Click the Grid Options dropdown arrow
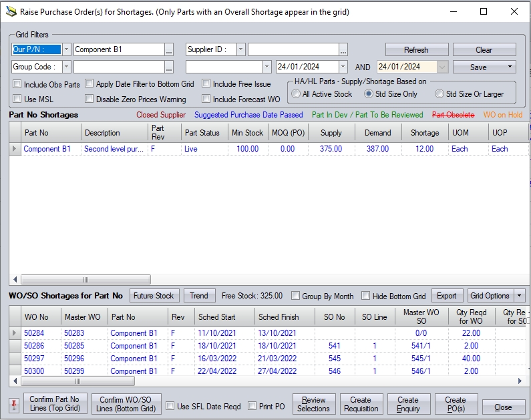 [520, 296]
